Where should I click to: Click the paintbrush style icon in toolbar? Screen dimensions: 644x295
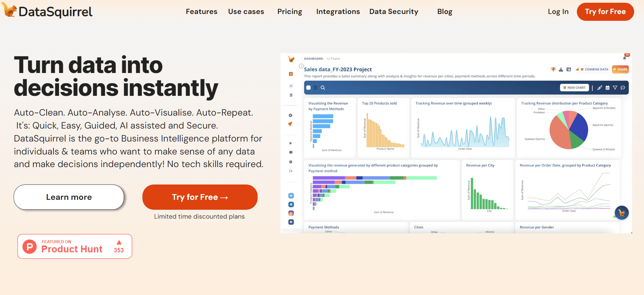[x=600, y=88]
